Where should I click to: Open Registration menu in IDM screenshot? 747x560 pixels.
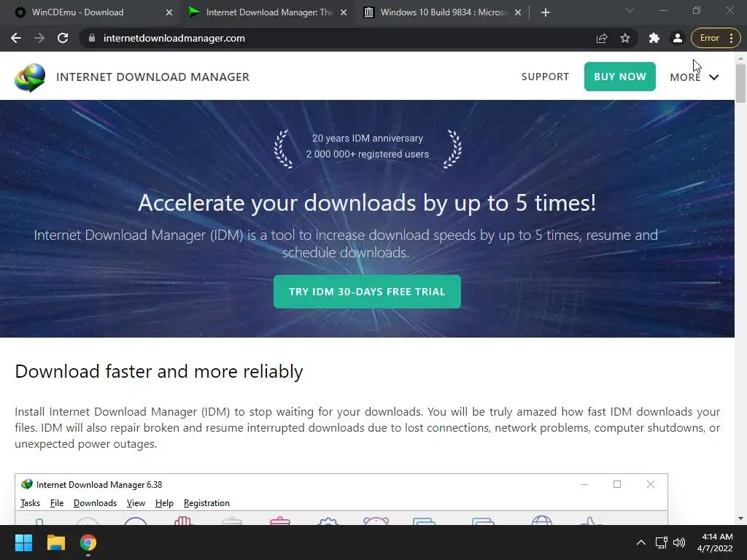[206, 503]
